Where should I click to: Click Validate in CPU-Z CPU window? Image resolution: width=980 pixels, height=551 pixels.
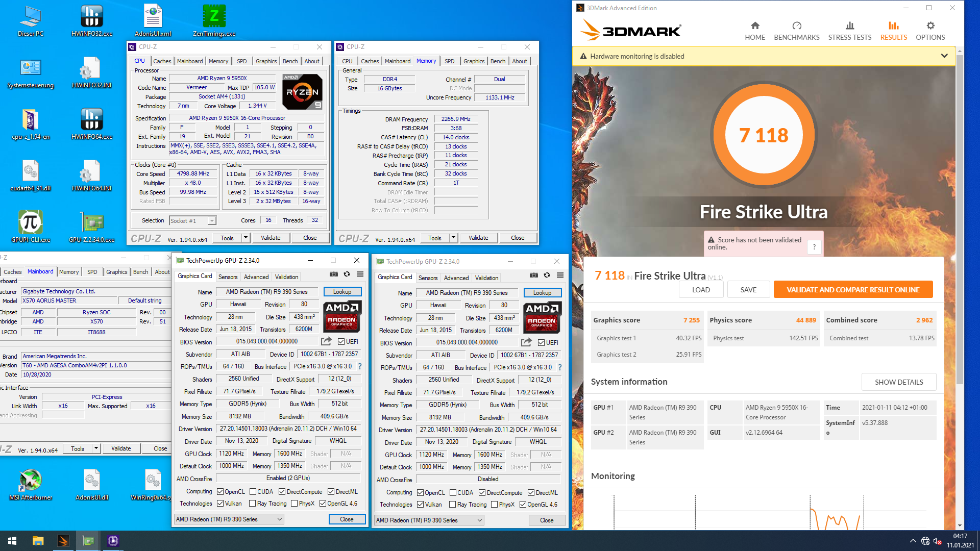point(271,238)
